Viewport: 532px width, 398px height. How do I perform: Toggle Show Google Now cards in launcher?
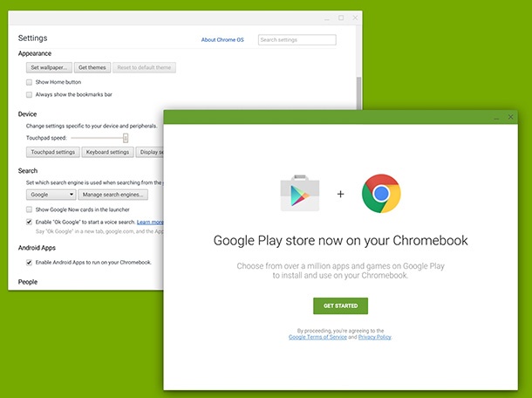(x=29, y=209)
